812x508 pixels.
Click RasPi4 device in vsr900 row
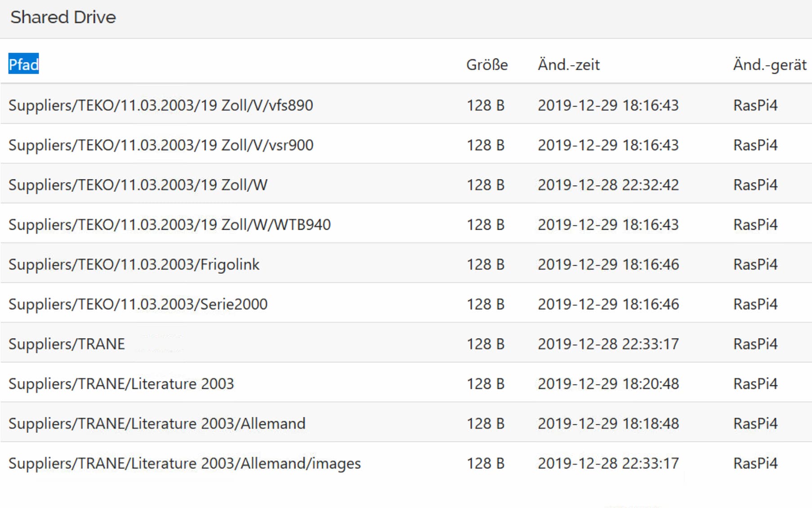[x=755, y=145]
